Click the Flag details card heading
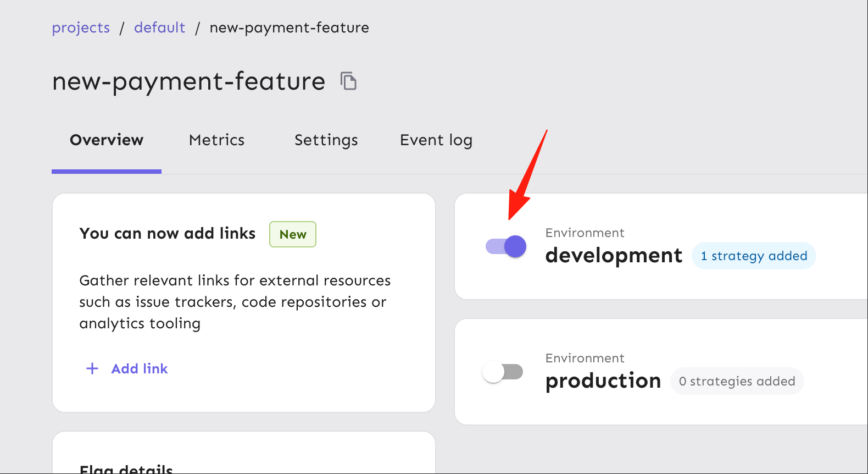 126,469
